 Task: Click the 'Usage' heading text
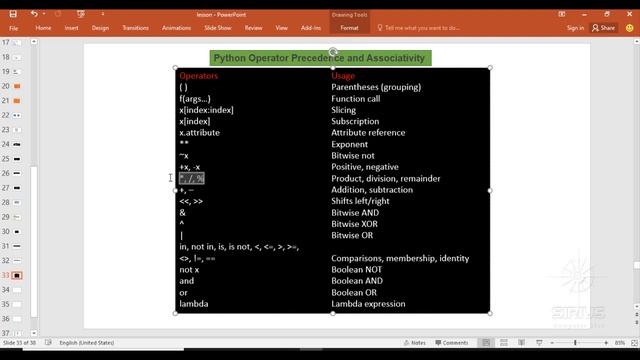coord(343,76)
